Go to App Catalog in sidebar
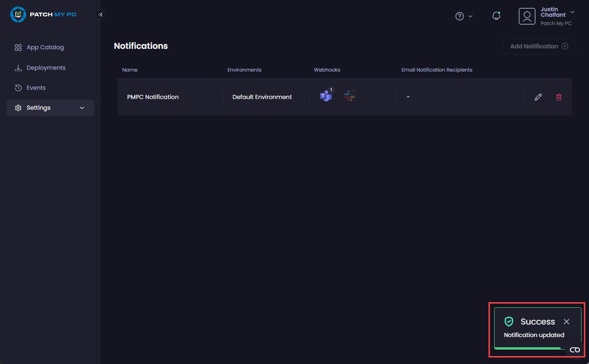This screenshot has height=364, width=589. 45,47
